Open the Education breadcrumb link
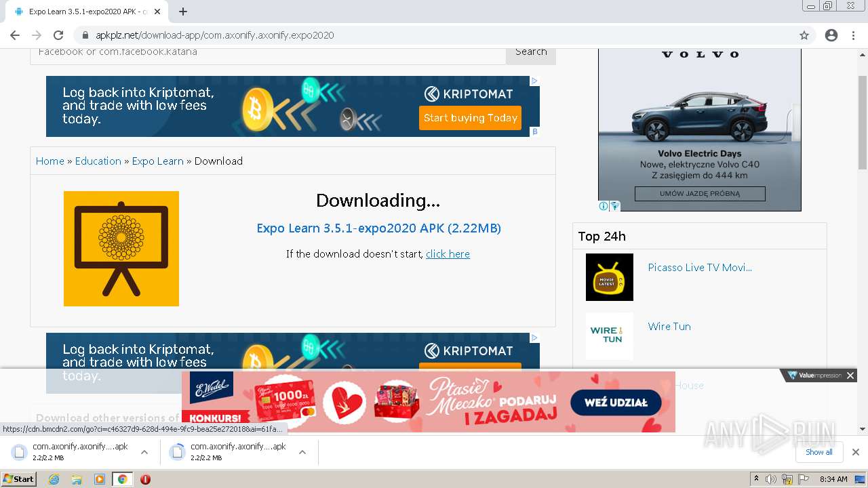Screen dimensions: 868x488 (98, 161)
